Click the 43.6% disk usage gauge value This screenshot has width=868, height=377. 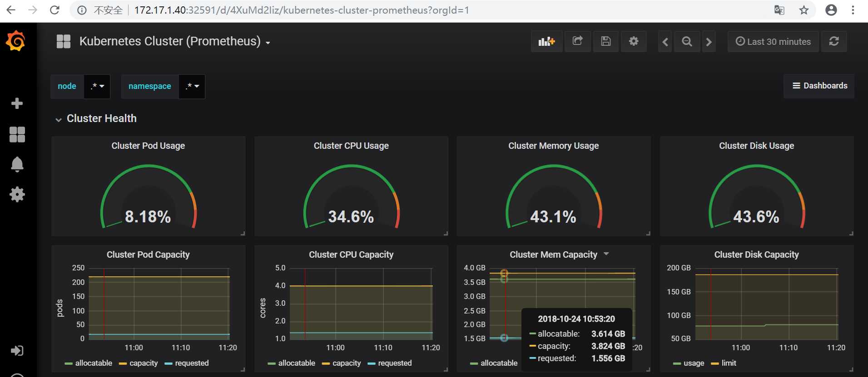click(x=756, y=216)
